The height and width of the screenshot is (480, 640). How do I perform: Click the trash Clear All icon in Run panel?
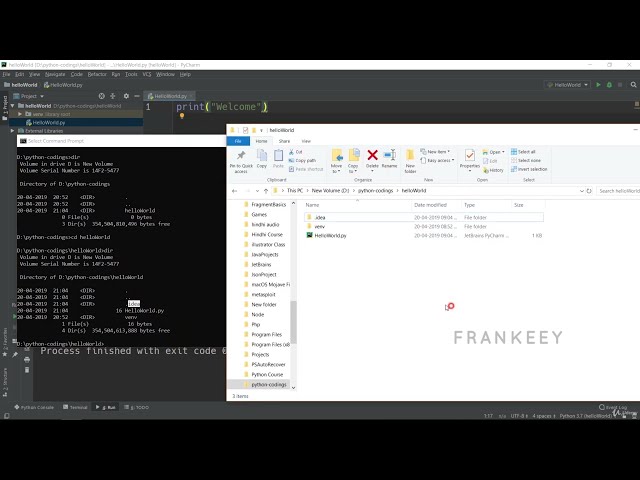pyautogui.click(x=27, y=370)
